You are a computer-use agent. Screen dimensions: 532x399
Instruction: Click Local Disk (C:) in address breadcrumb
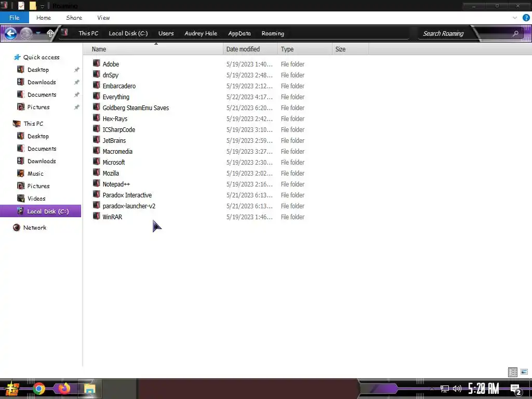pyautogui.click(x=128, y=33)
